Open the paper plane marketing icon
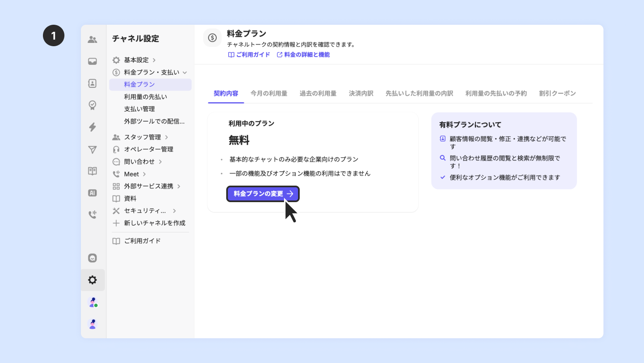Image resolution: width=644 pixels, height=363 pixels. pos(92,149)
